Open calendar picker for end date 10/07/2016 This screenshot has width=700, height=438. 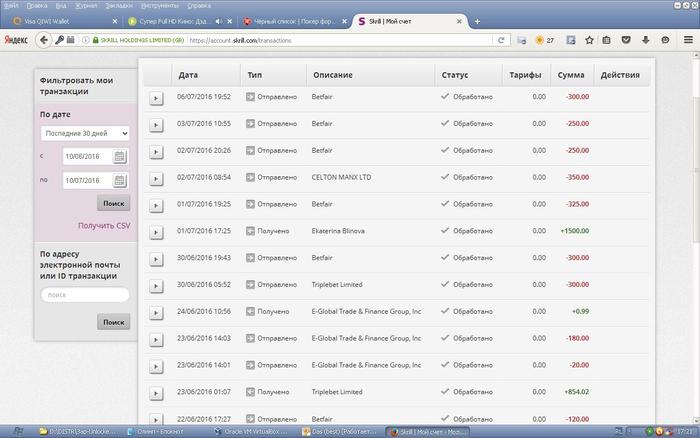point(119,180)
